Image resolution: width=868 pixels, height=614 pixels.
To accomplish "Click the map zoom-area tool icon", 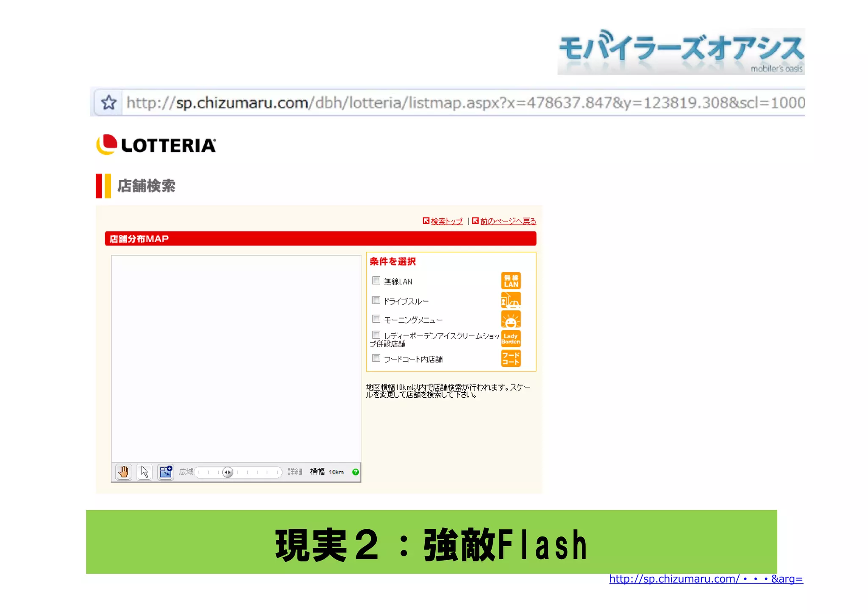I will [166, 472].
